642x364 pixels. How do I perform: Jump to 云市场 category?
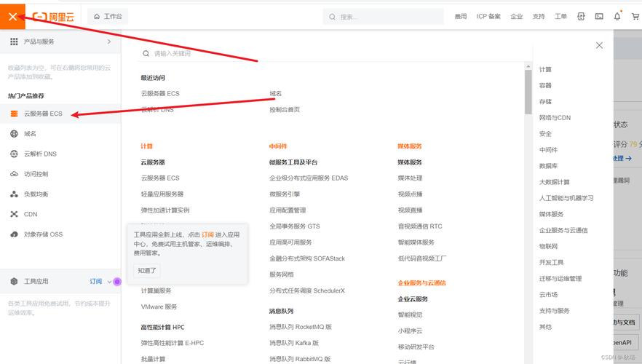pos(548,294)
